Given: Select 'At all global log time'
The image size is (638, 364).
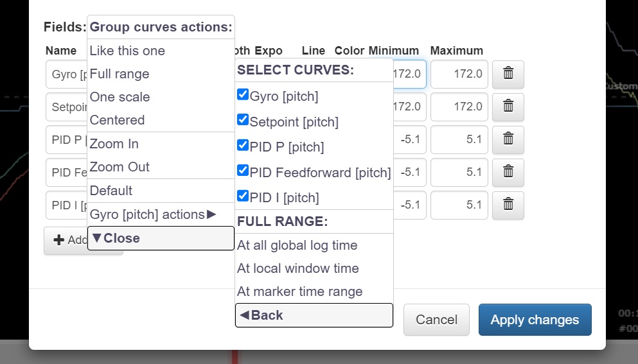Looking at the screenshot, I should [x=297, y=245].
